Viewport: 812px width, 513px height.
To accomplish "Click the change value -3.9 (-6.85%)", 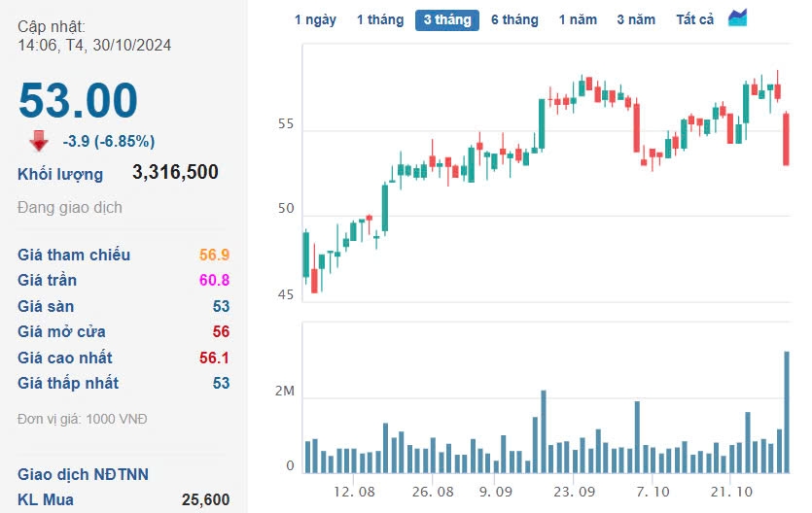I will point(109,141).
